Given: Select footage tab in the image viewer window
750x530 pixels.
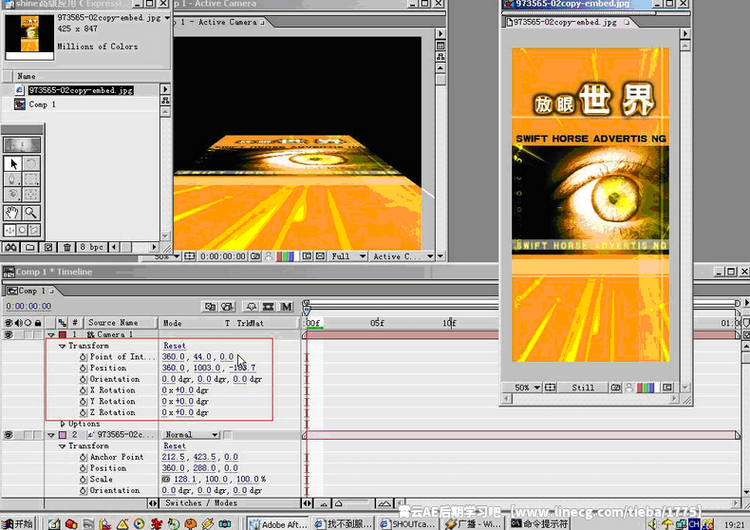Looking at the screenshot, I should point(567,22).
